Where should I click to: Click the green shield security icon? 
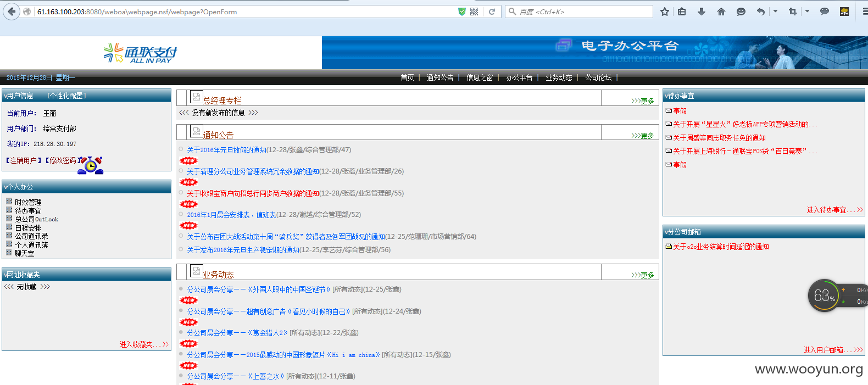(x=462, y=12)
